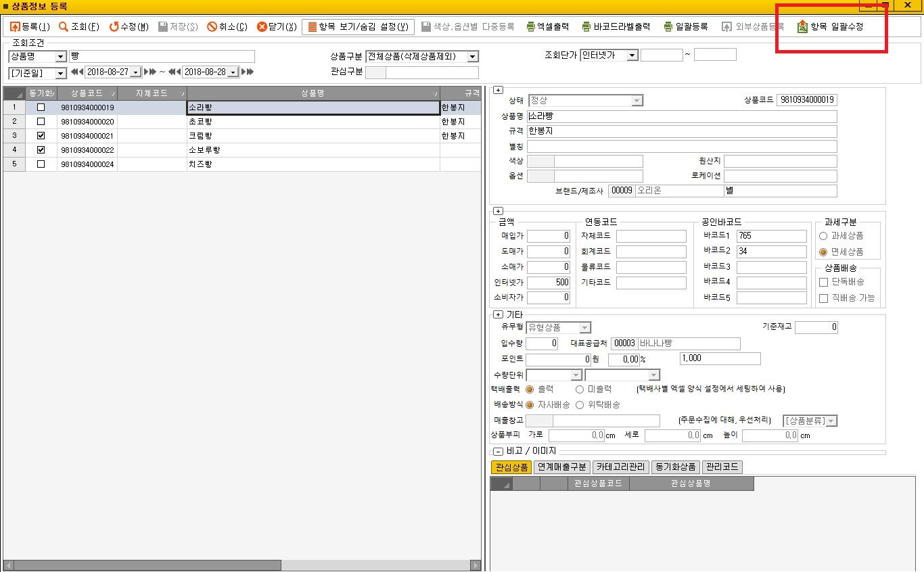This screenshot has height=572, width=924.
Task: Open the 상품명 search field dropdown
Action: click(x=60, y=57)
